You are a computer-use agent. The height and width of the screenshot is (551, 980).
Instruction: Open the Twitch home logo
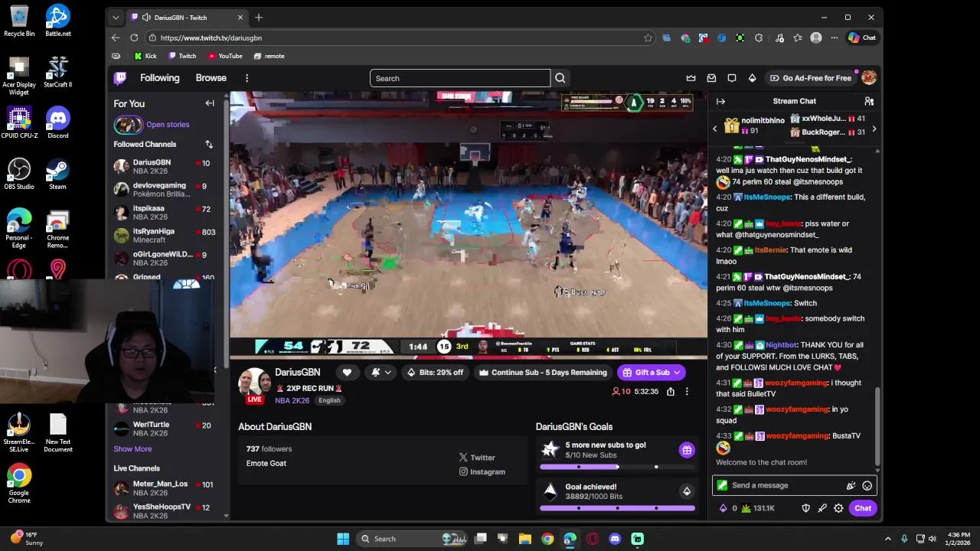click(120, 78)
